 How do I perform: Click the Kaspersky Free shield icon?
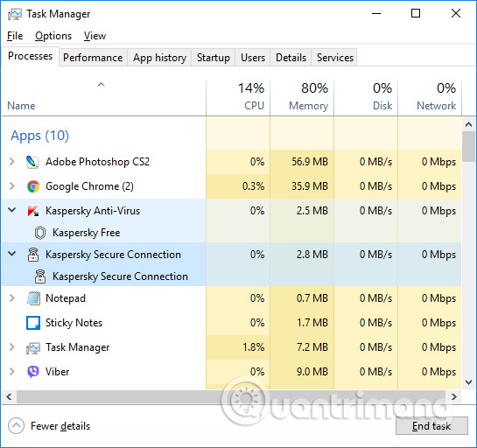tap(40, 233)
